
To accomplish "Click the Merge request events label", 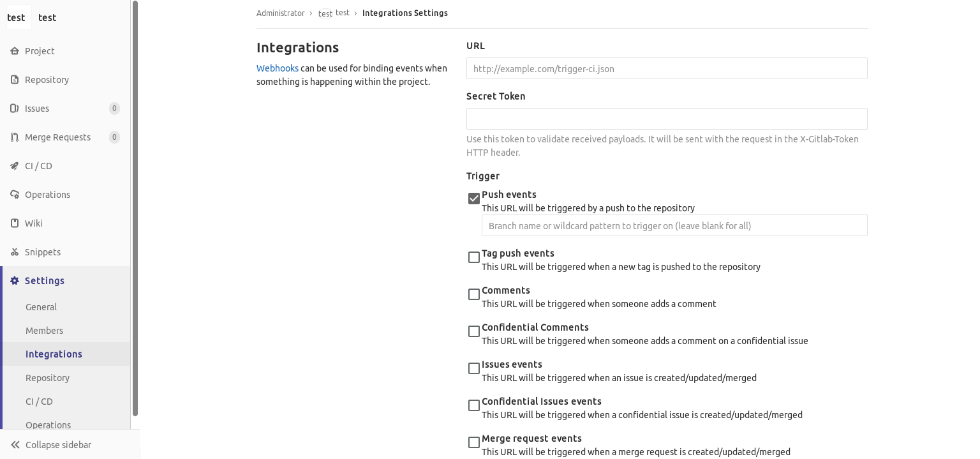I will [531, 439].
